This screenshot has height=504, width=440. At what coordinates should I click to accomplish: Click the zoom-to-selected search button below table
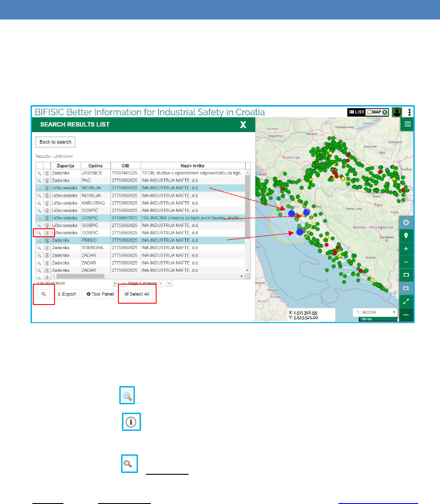coord(43,294)
